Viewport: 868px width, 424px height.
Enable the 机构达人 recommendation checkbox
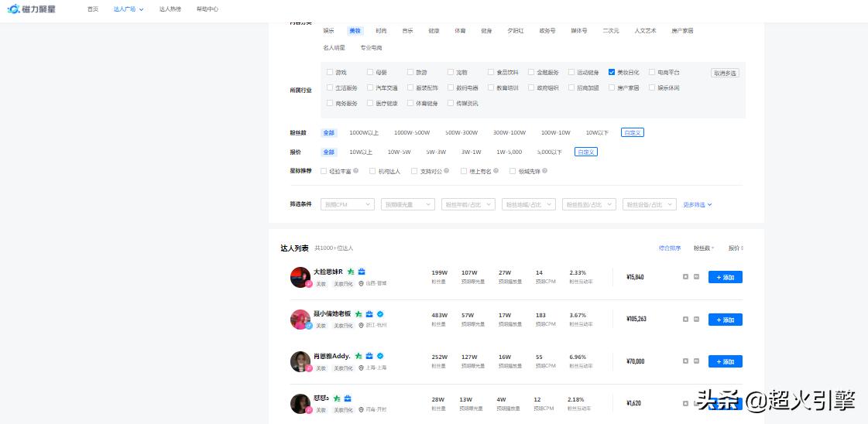click(372, 171)
